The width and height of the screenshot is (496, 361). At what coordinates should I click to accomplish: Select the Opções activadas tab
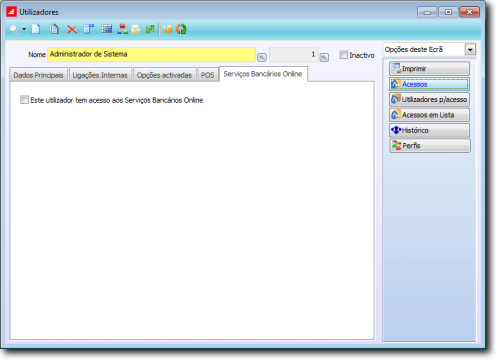(164, 75)
